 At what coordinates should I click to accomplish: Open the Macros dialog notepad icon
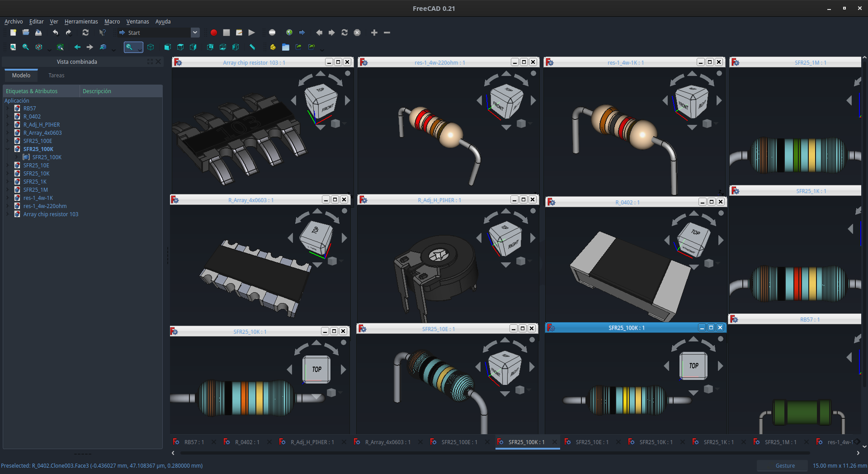pos(239,33)
